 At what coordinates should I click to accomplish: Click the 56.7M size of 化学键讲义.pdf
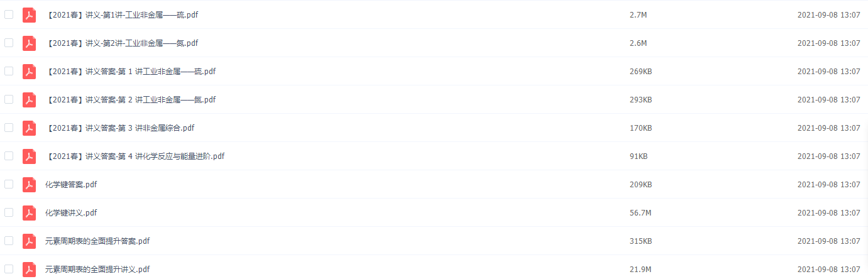click(x=640, y=213)
